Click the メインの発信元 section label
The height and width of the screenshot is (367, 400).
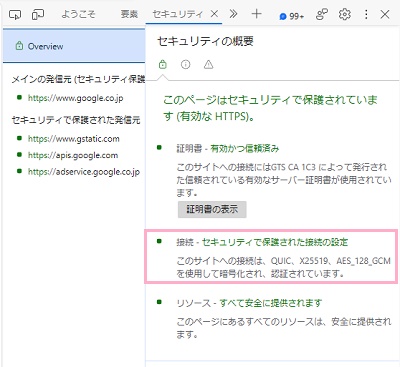click(x=78, y=79)
